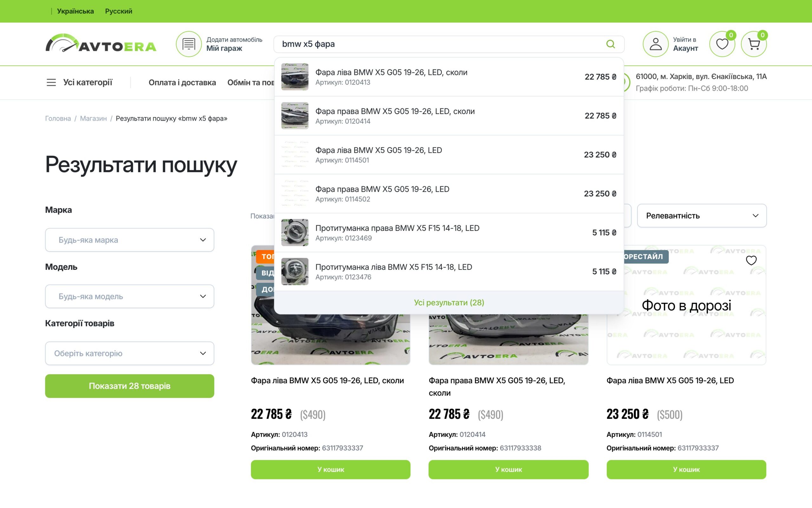Click Усі категорії menu label
The width and height of the screenshot is (812, 508).
88,82
